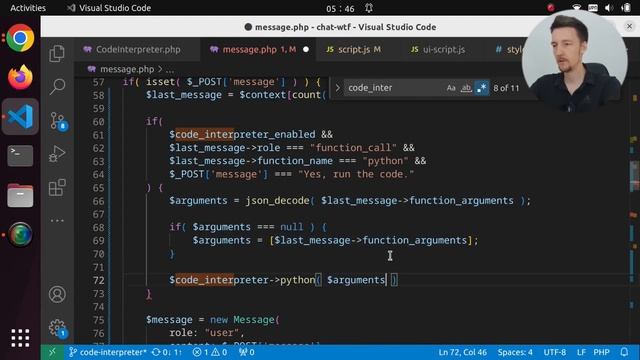The image size is (640, 360).
Task: Open the Explorer view in activity bar
Action: pos(57,53)
